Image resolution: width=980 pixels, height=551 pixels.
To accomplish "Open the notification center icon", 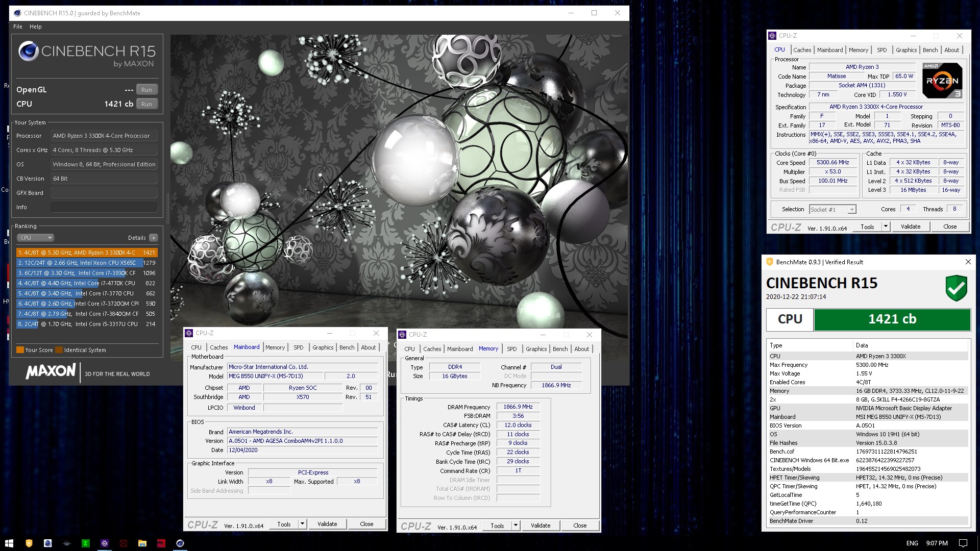I will coord(963,543).
